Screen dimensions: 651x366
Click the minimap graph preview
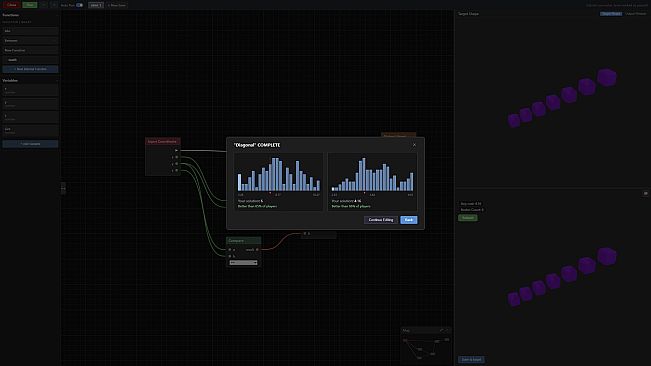pyautogui.click(x=426, y=348)
